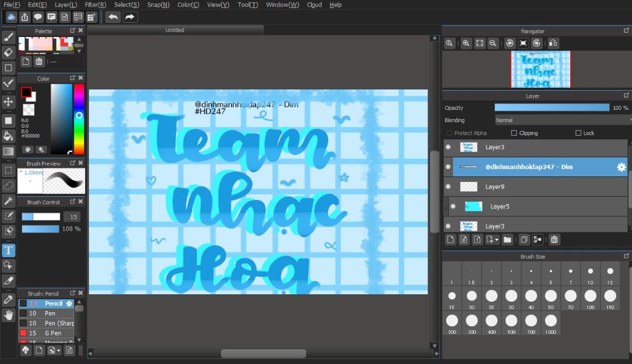This screenshot has height=364, width=632.
Task: Click the share upload icon in toolbar
Action: pos(25,17)
